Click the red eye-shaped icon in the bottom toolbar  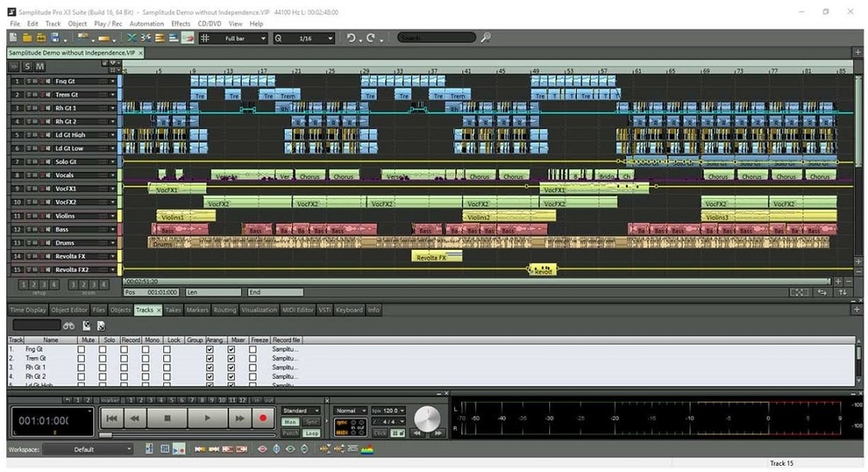tap(263, 449)
